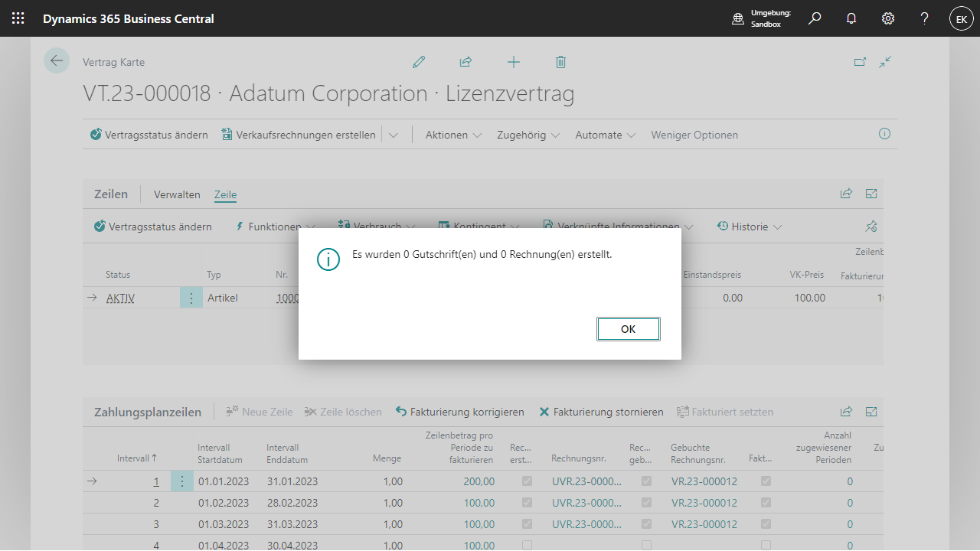Show the info FactBox icon
The image size is (980, 551).
tap(884, 134)
